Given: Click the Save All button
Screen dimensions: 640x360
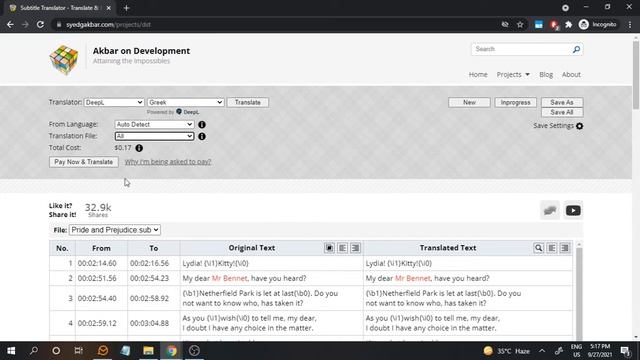Looking at the screenshot, I should [x=562, y=112].
